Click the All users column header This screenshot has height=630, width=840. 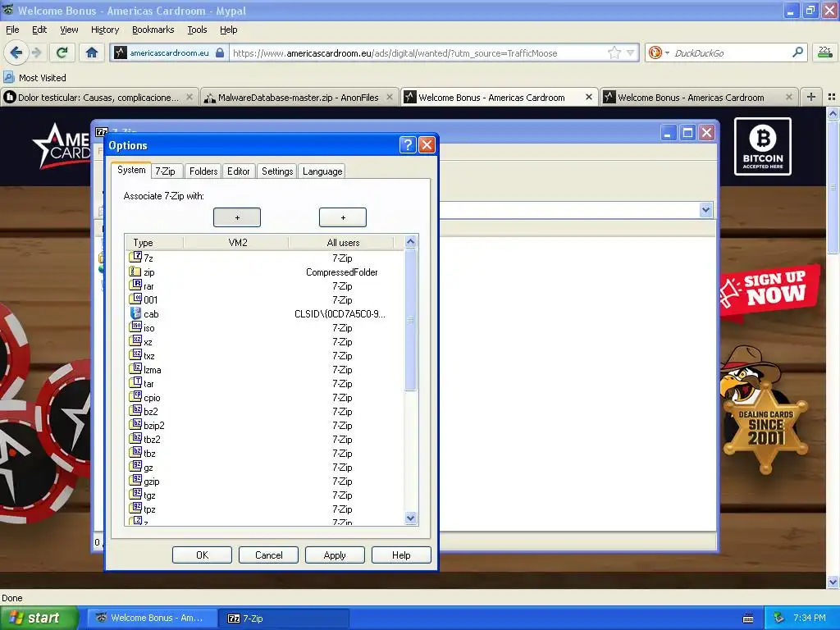click(342, 242)
